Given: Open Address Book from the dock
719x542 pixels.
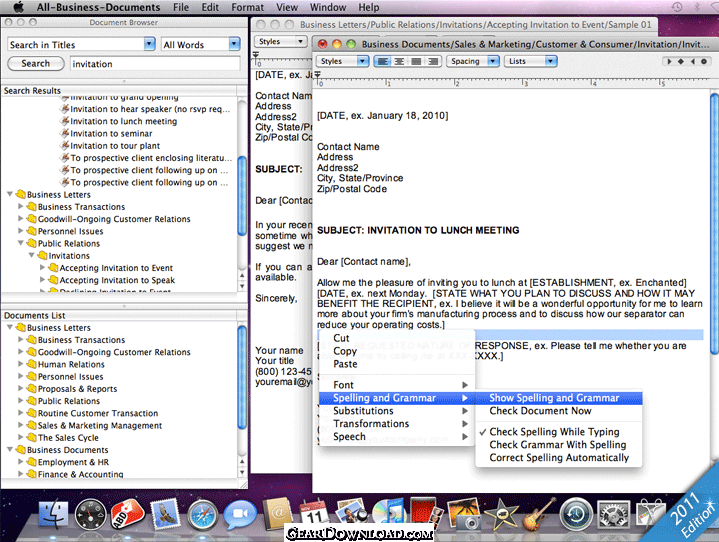Looking at the screenshot, I should pos(277,514).
